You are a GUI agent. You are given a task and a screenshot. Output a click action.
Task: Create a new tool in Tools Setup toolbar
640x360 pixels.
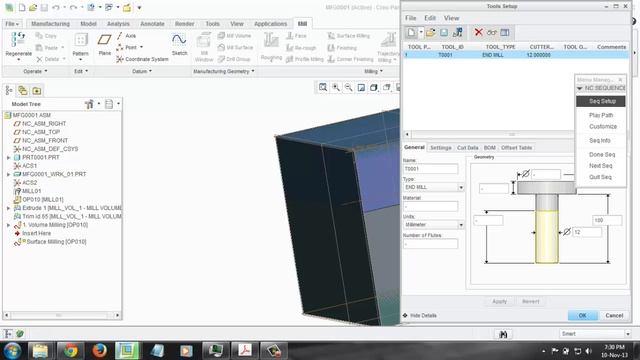(411, 33)
